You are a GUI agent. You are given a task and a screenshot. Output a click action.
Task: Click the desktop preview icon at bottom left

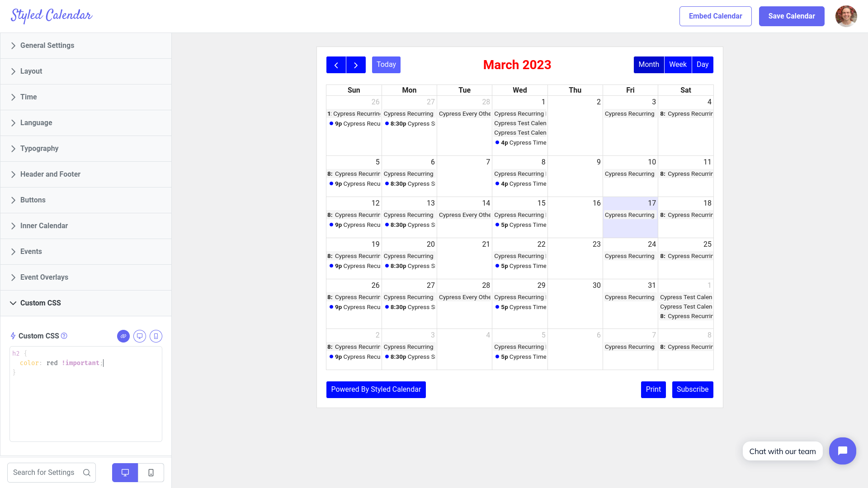tap(125, 473)
